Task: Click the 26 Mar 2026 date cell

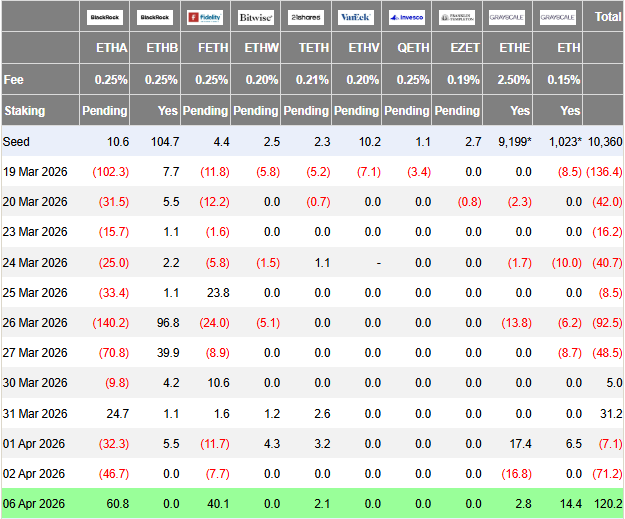Action: tap(35, 322)
